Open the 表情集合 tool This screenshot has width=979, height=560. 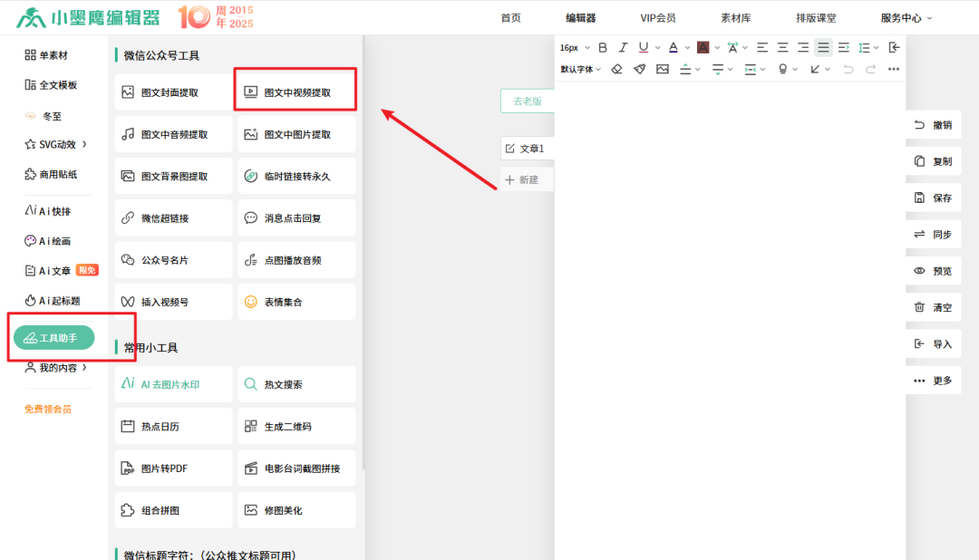coord(296,301)
